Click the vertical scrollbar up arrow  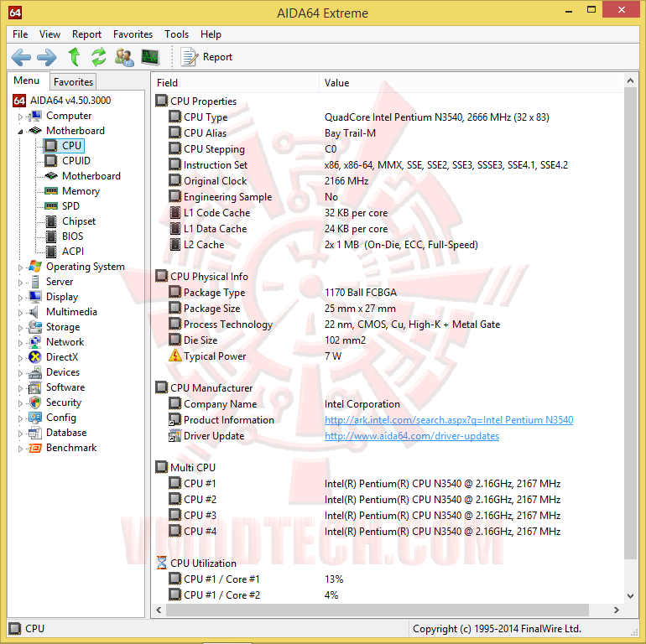click(x=630, y=80)
